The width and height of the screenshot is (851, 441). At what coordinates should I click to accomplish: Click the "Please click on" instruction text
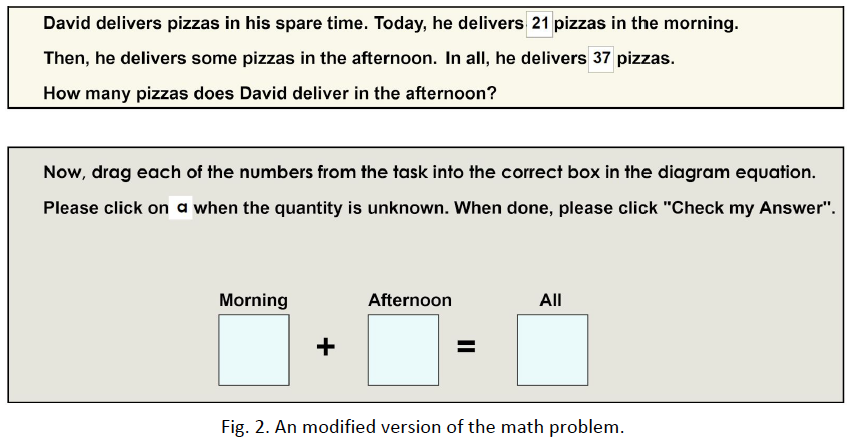click(x=106, y=208)
